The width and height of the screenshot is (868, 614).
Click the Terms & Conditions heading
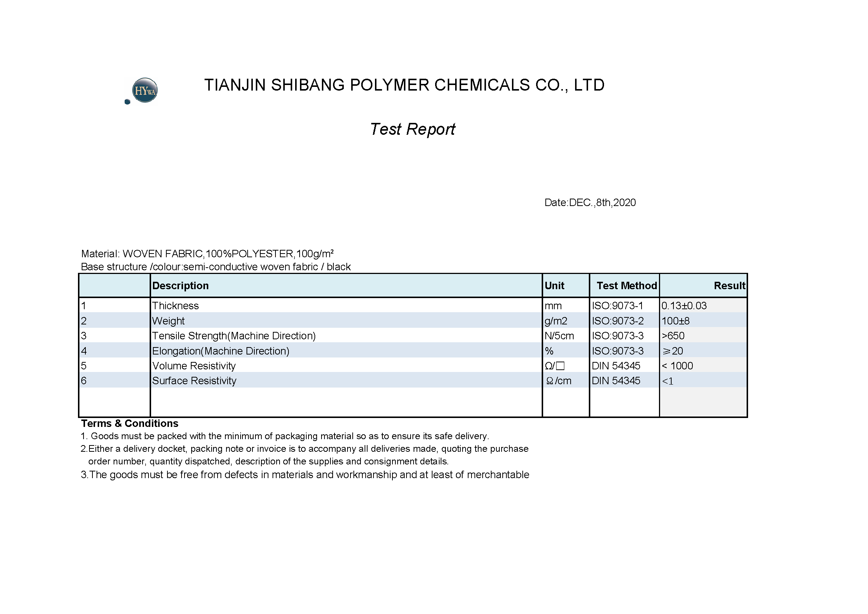[x=130, y=424]
